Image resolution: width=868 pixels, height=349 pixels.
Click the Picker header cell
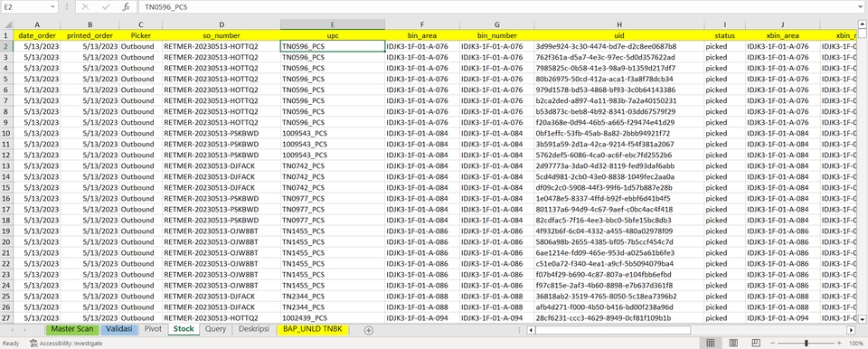coord(141,35)
